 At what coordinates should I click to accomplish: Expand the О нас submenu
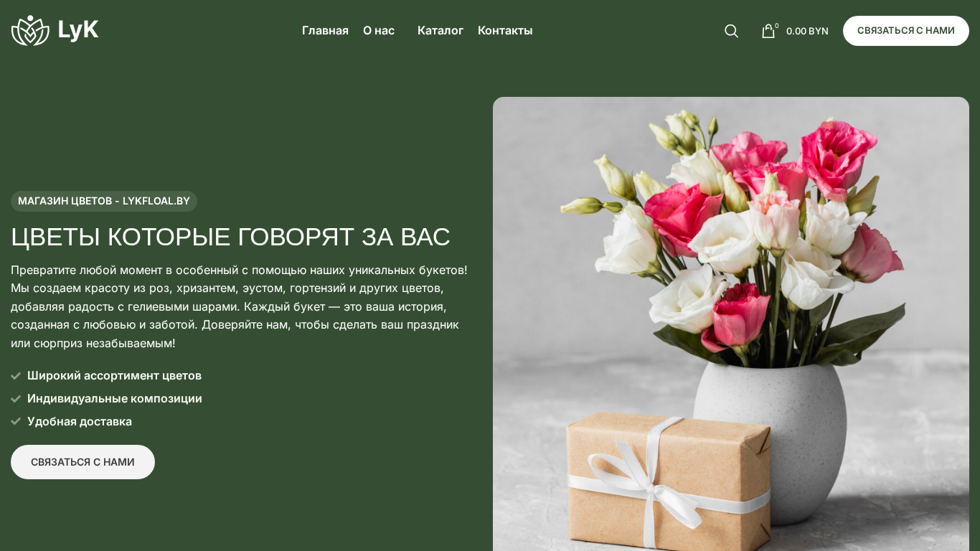(379, 30)
